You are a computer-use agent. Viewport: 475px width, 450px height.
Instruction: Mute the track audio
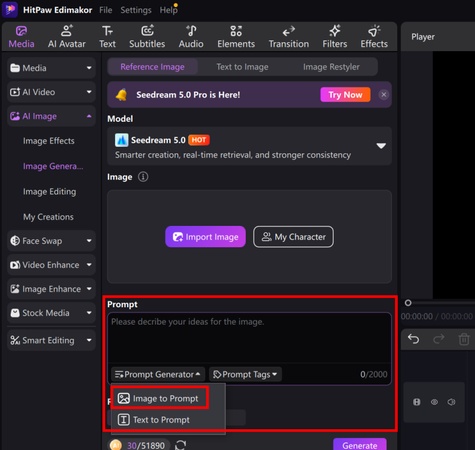[x=452, y=402]
